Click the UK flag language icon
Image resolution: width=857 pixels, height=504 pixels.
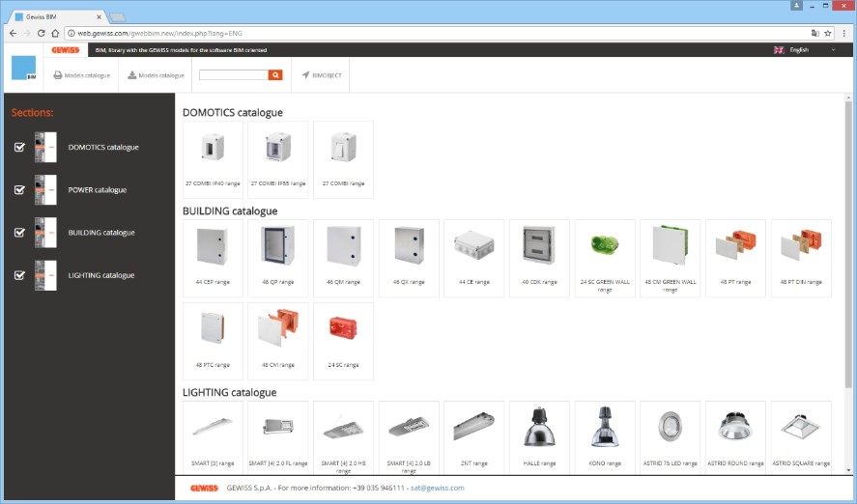click(x=779, y=49)
